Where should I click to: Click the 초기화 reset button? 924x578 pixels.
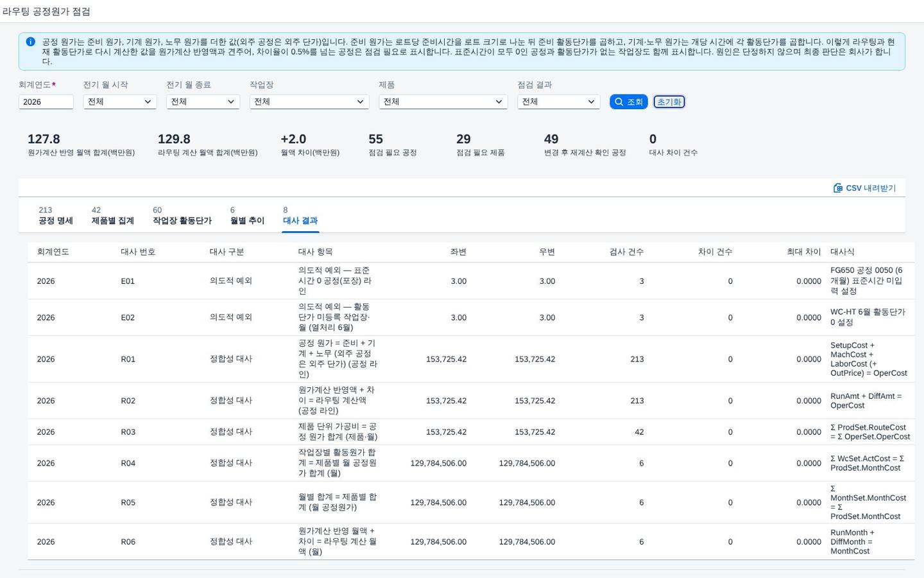[x=669, y=101]
